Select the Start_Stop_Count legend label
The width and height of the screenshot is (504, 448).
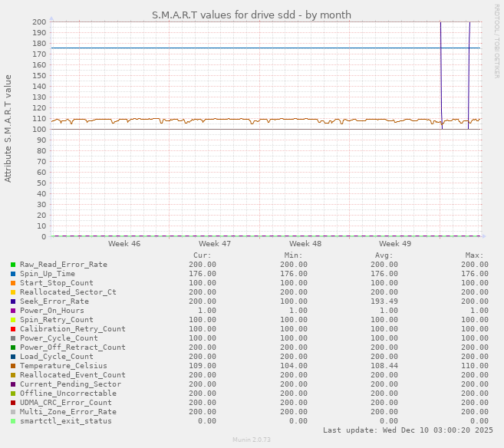point(57,283)
